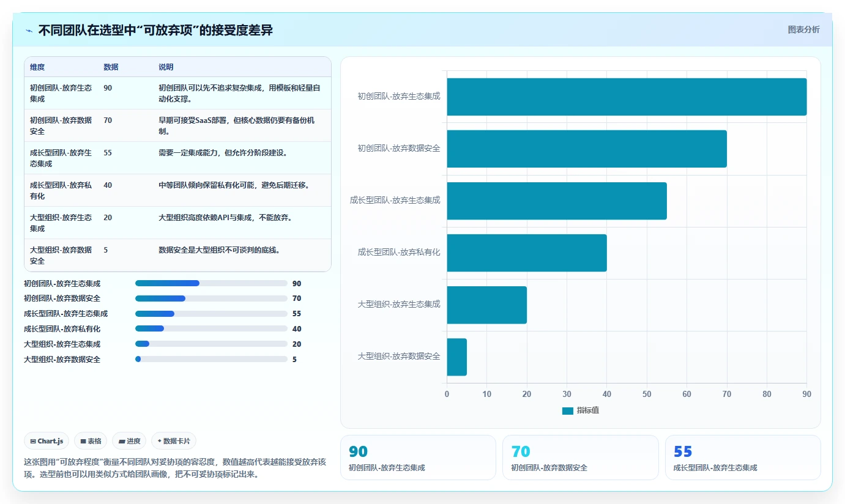
Task: Click the chart bar for 大型组织-放弃数据安全
Action: click(457, 357)
